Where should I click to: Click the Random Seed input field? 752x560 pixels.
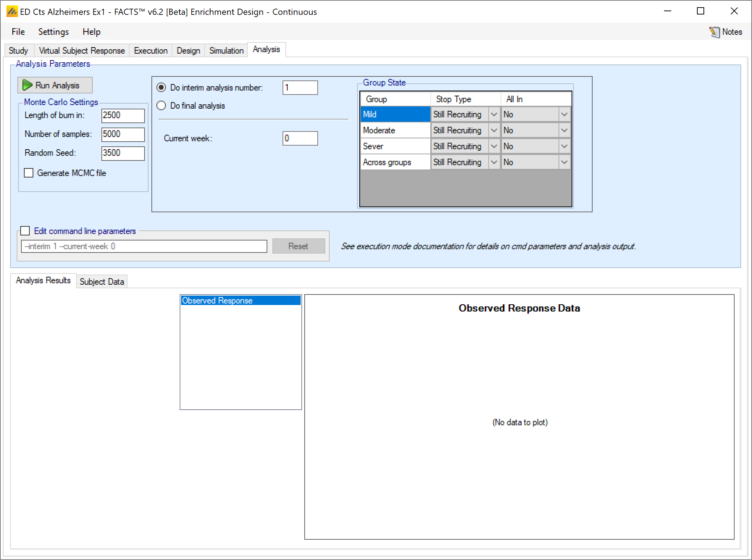[122, 153]
